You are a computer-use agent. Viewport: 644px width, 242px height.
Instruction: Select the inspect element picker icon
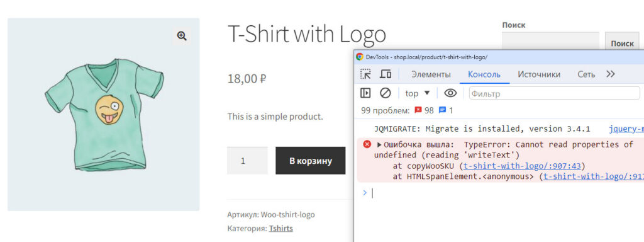coord(365,74)
